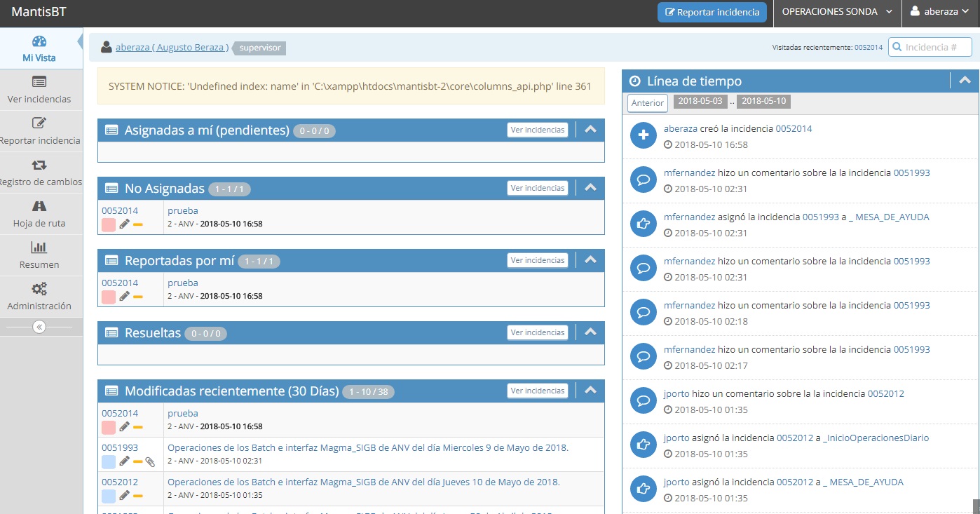Open Administración gears icon
980x514 pixels.
click(x=39, y=289)
